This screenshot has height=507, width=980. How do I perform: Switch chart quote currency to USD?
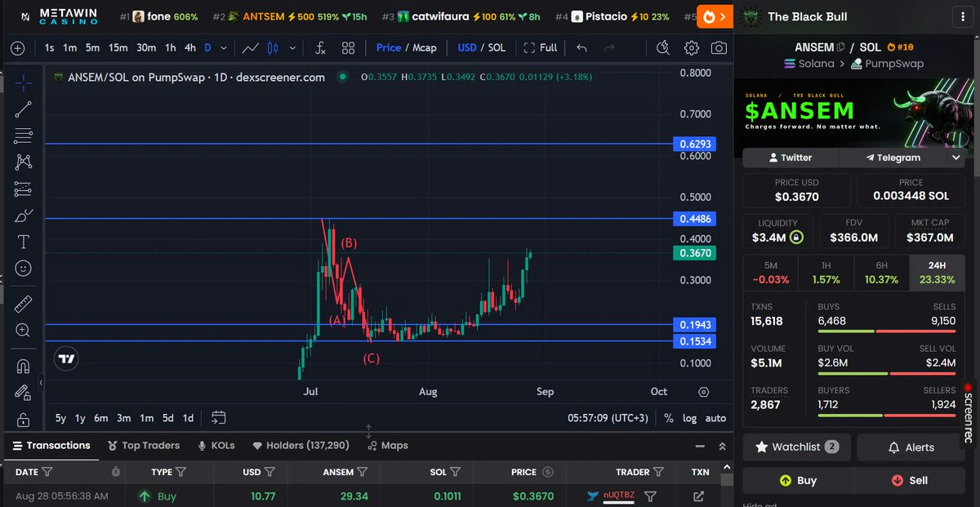pos(467,48)
